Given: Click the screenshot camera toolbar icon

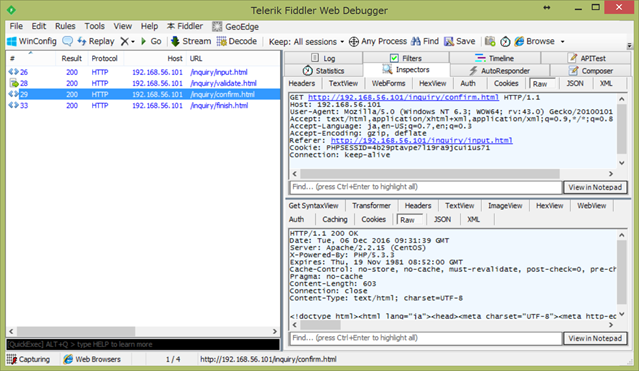Looking at the screenshot, I should (x=490, y=41).
